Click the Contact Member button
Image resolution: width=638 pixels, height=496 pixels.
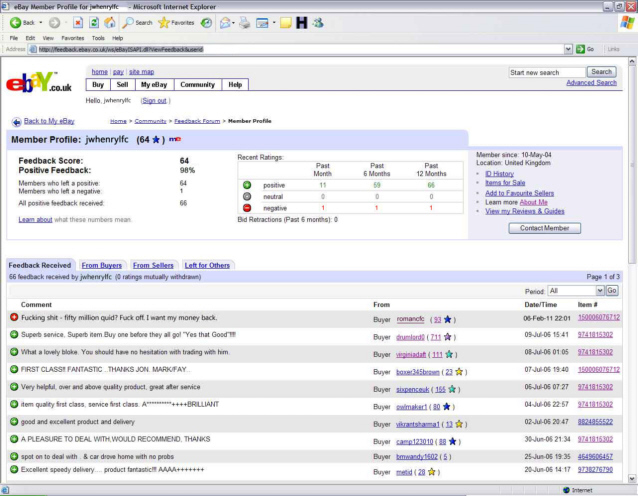(544, 228)
